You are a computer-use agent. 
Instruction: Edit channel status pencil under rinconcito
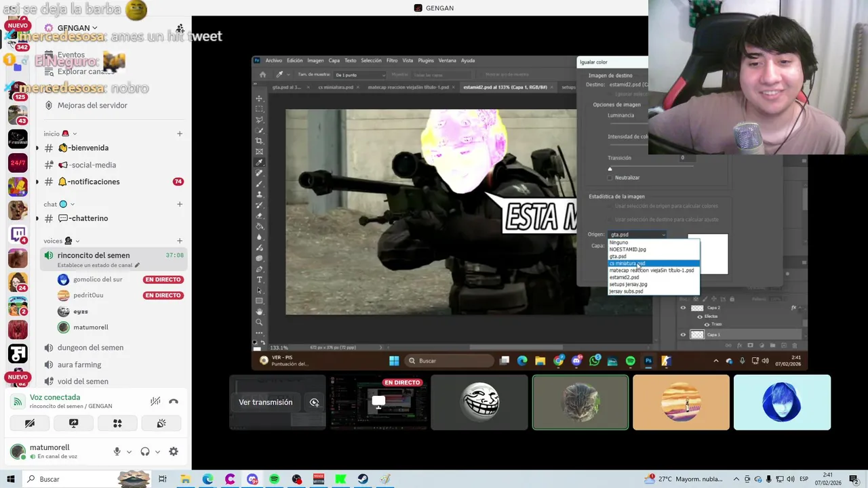[137, 265]
